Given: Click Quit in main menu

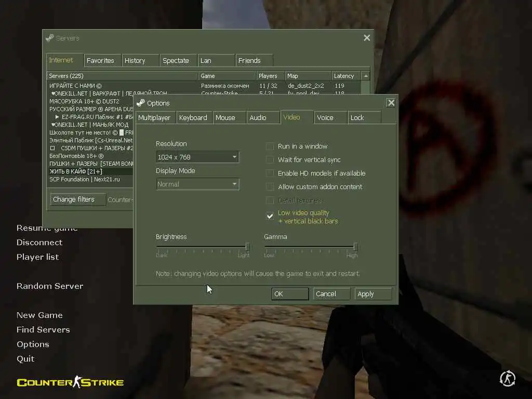Looking at the screenshot, I should click(25, 358).
